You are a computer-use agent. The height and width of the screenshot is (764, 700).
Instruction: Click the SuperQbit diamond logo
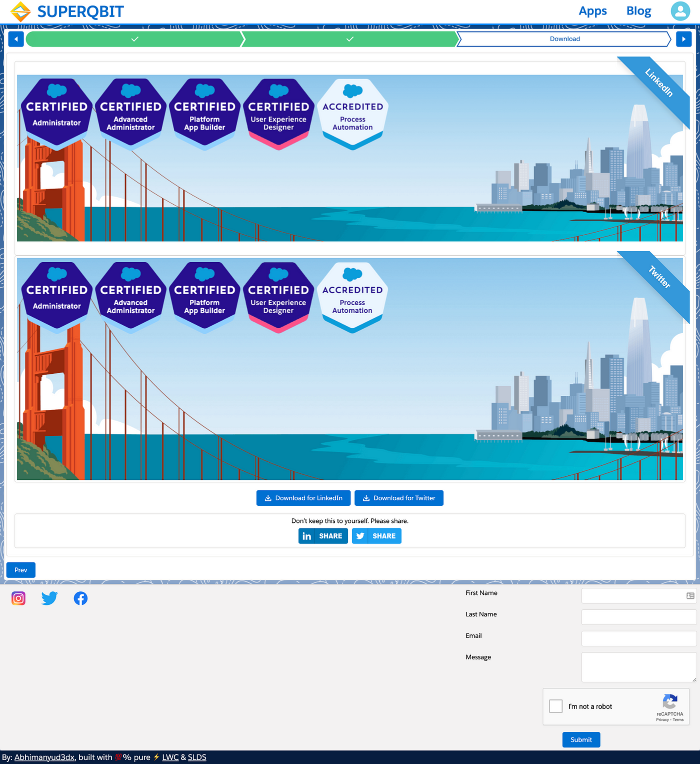tap(20, 12)
